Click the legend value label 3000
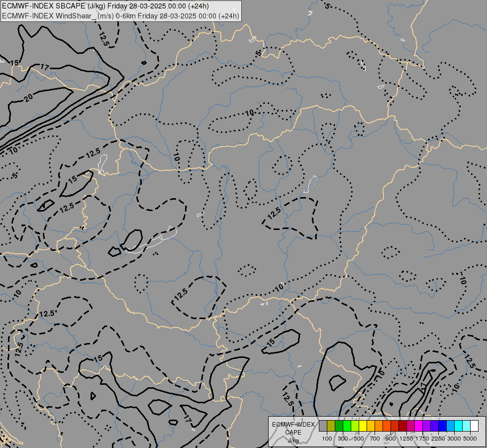Screen dimensions: 487x448 (x=454, y=439)
